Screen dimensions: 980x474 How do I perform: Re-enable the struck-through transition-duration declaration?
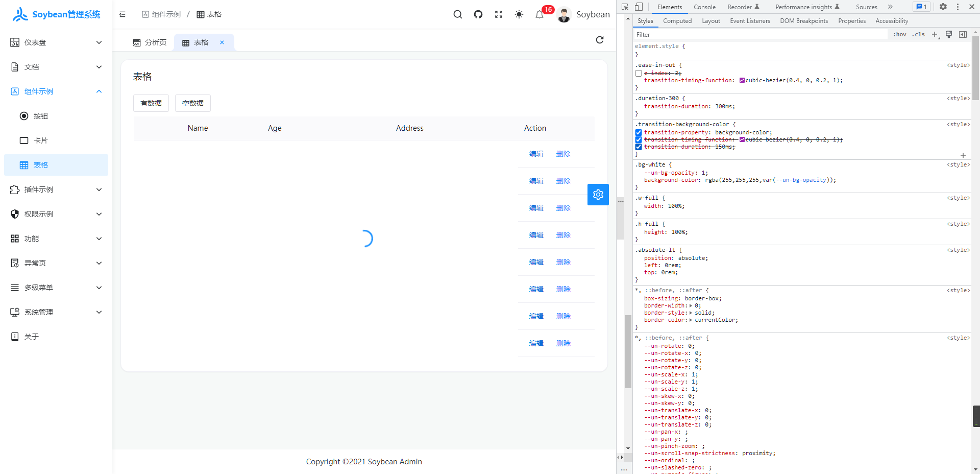tap(638, 147)
